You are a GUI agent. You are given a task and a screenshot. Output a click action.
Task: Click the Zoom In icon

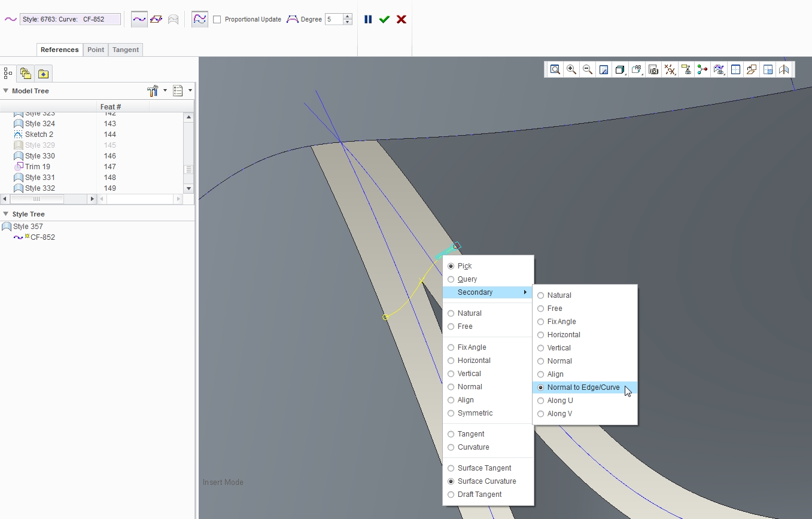point(571,69)
